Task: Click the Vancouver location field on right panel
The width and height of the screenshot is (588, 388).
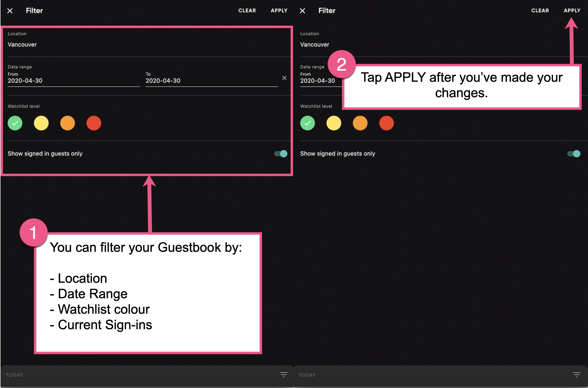Action: click(315, 45)
